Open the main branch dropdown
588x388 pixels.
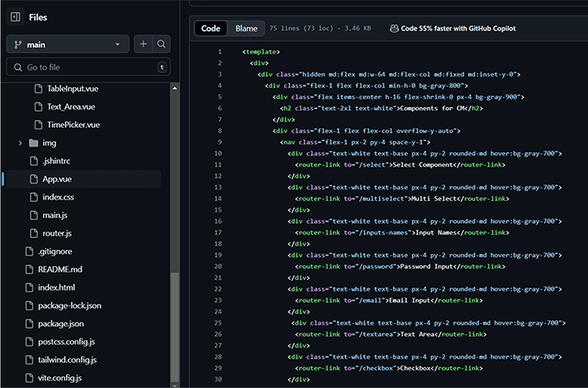(x=68, y=44)
